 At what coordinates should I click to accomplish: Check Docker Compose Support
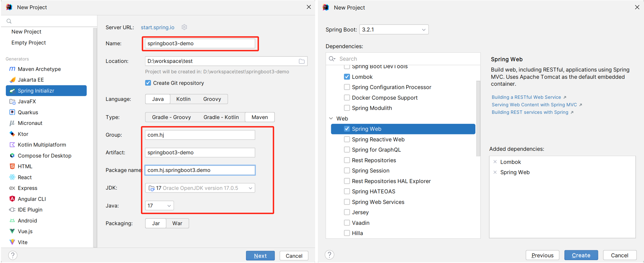[x=347, y=98]
